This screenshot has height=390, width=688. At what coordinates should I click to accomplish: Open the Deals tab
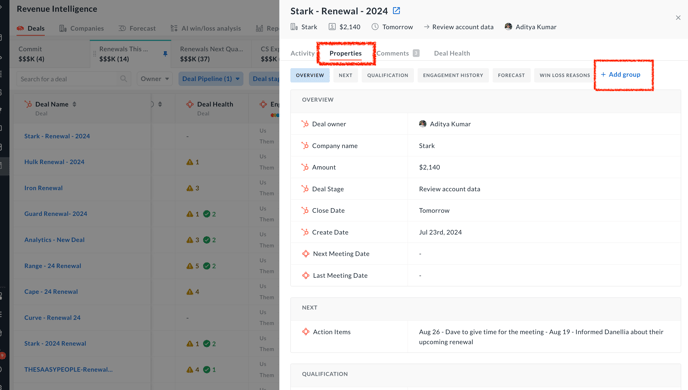pyautogui.click(x=31, y=28)
